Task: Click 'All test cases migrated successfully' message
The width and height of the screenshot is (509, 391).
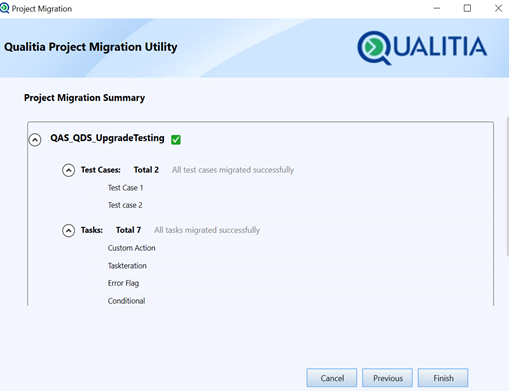Action: pyautogui.click(x=233, y=170)
